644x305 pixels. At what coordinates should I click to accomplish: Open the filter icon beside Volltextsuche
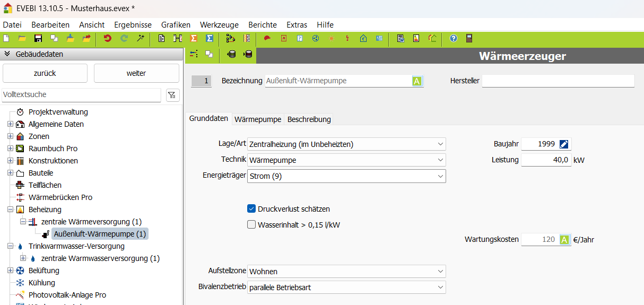172,95
